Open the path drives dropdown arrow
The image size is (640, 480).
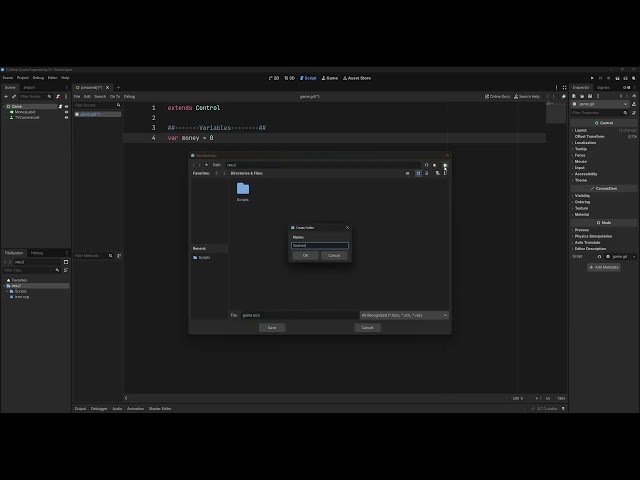tap(207, 165)
